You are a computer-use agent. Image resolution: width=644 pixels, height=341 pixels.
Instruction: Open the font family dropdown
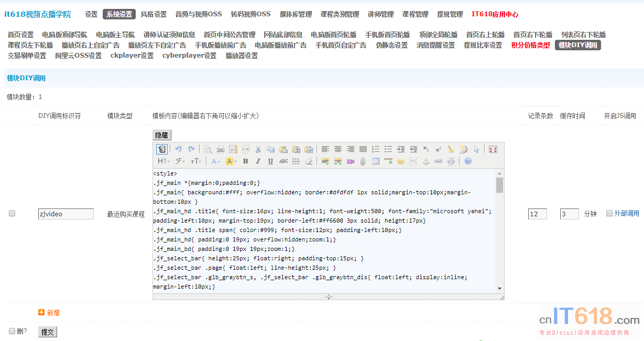[180, 161]
